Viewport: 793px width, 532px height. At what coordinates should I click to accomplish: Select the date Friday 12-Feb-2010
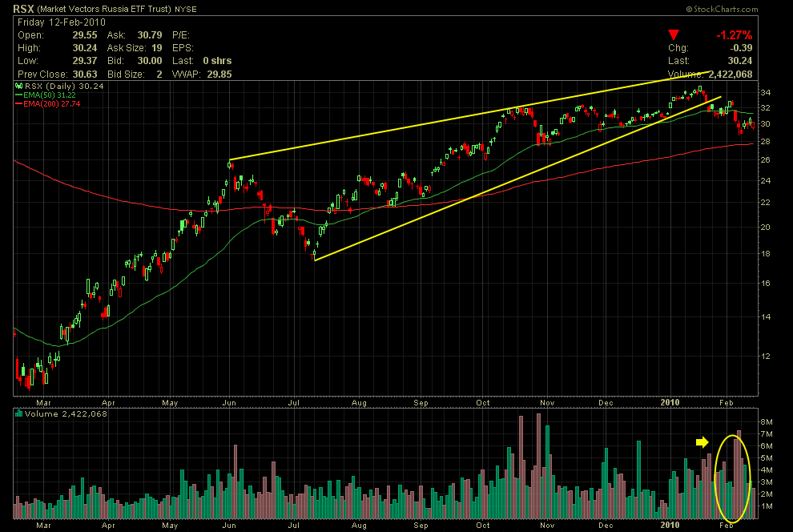pos(62,22)
